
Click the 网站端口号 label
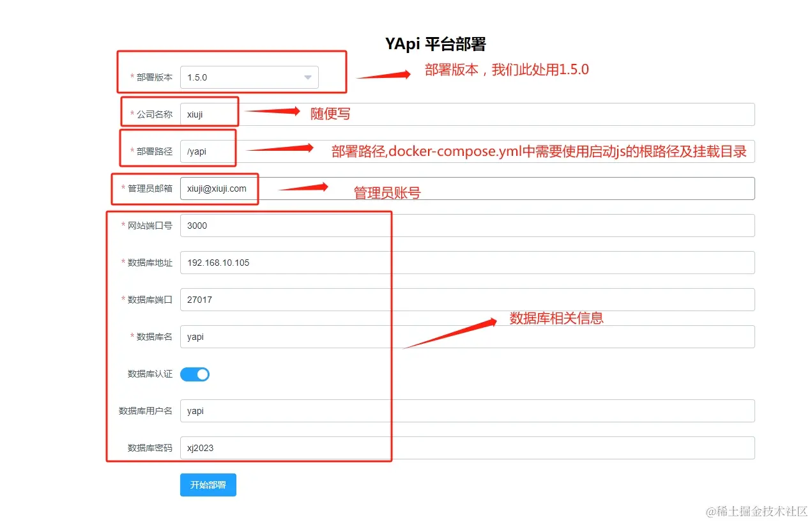149,226
